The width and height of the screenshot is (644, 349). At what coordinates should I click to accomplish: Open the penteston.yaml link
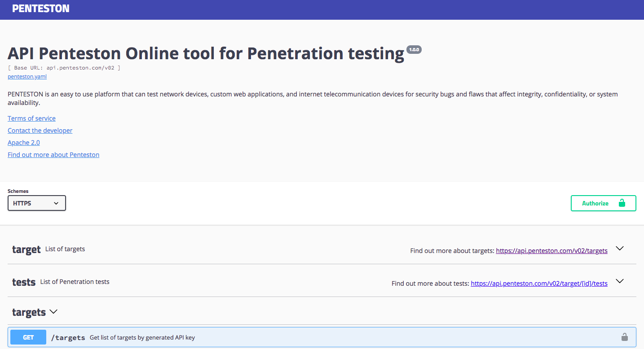click(x=27, y=77)
